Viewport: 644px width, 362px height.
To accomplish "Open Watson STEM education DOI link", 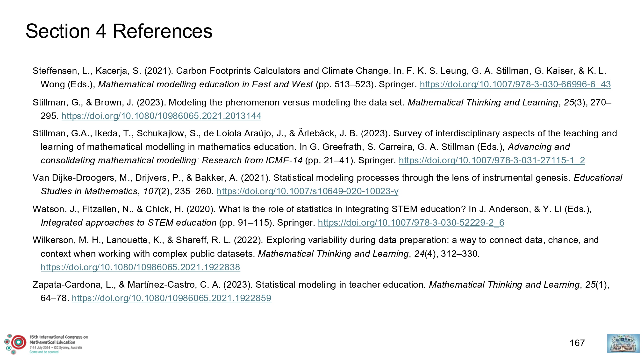I will 411,223.
